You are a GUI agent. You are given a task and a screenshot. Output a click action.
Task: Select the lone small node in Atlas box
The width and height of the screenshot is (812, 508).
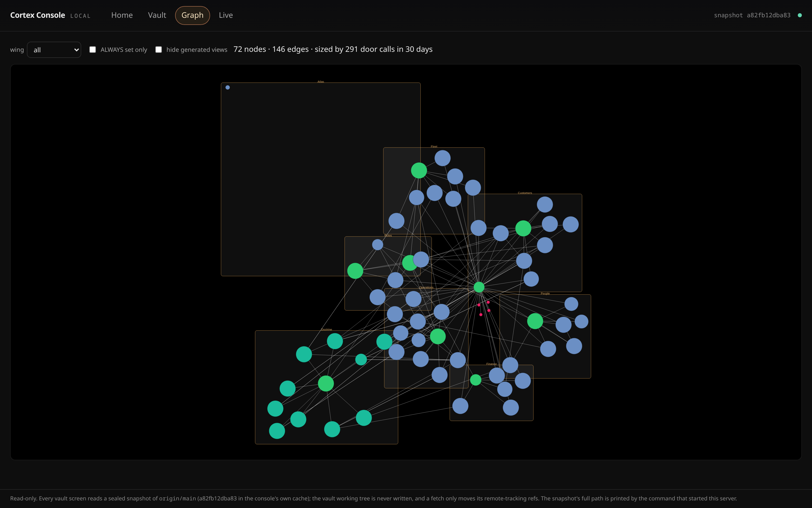pyautogui.click(x=228, y=87)
